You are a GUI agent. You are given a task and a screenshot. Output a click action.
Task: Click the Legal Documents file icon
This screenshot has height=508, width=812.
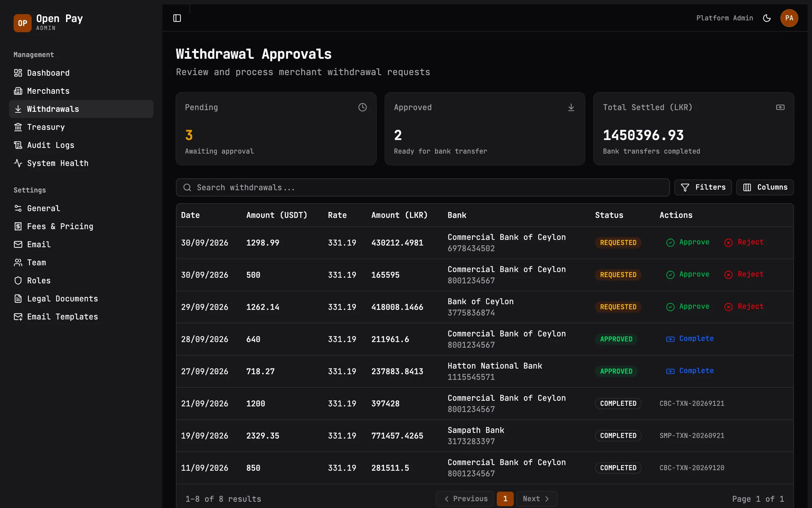[18, 299]
